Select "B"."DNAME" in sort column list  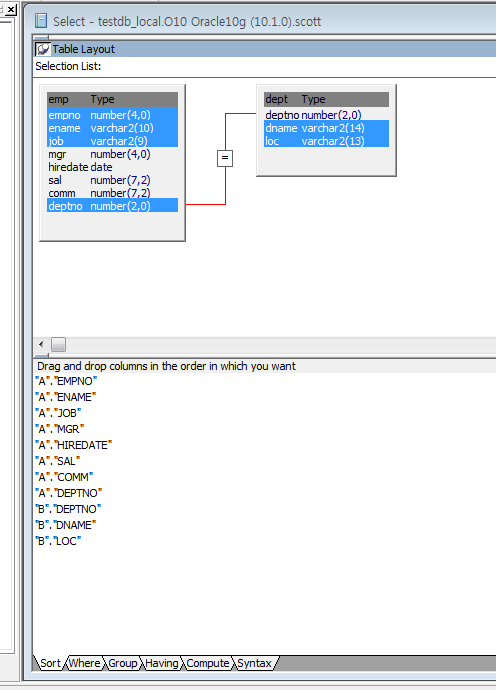(x=66, y=525)
